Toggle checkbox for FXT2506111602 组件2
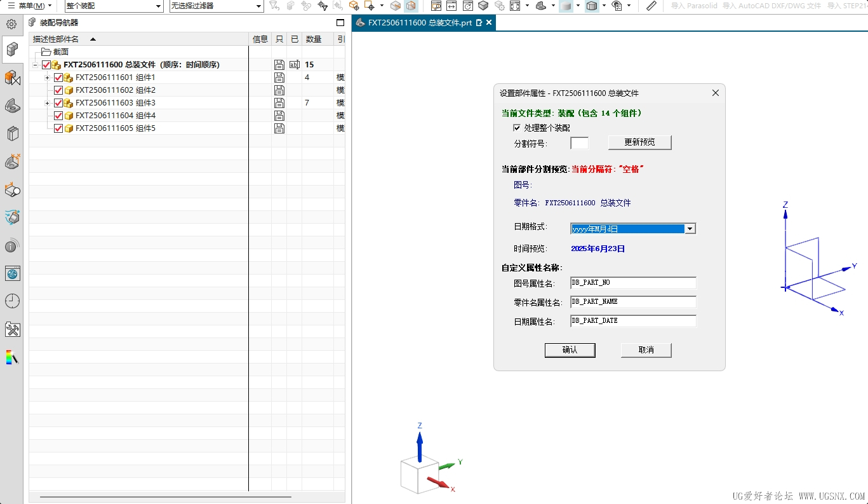 click(58, 90)
